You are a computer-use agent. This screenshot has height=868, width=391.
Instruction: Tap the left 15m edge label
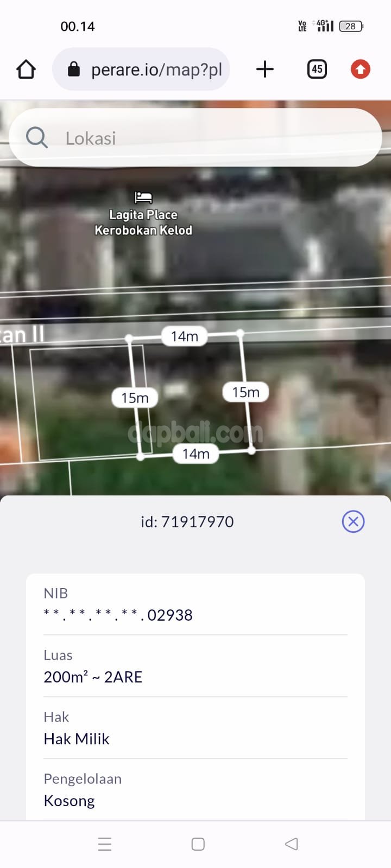135,398
